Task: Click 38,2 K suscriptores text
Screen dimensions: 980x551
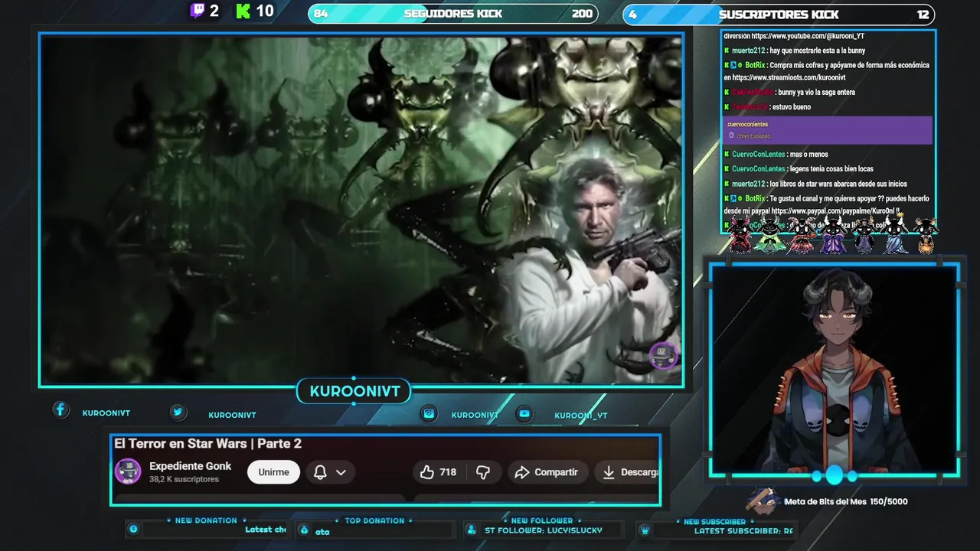Action: coord(184,479)
